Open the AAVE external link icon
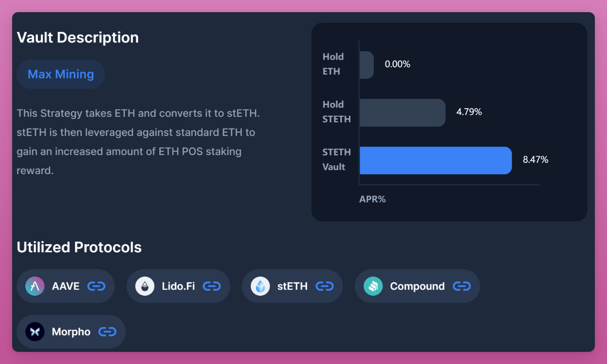 point(96,286)
